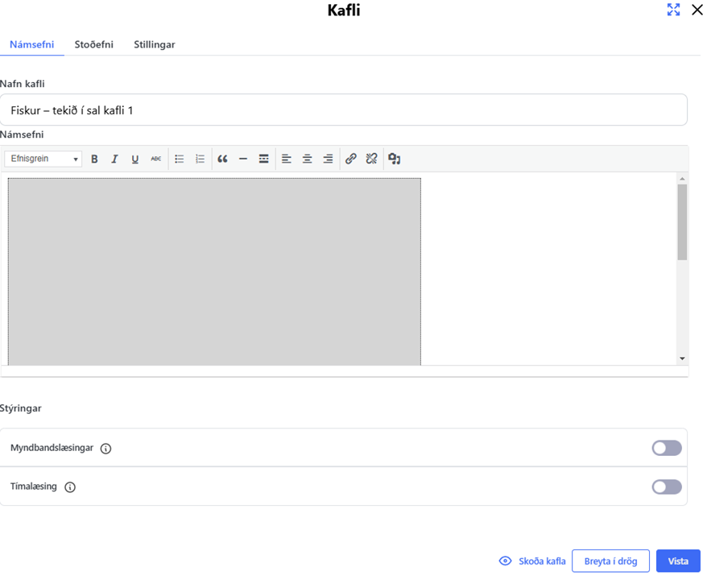
Task: Switch to the Stoðefni tab
Action: click(93, 44)
